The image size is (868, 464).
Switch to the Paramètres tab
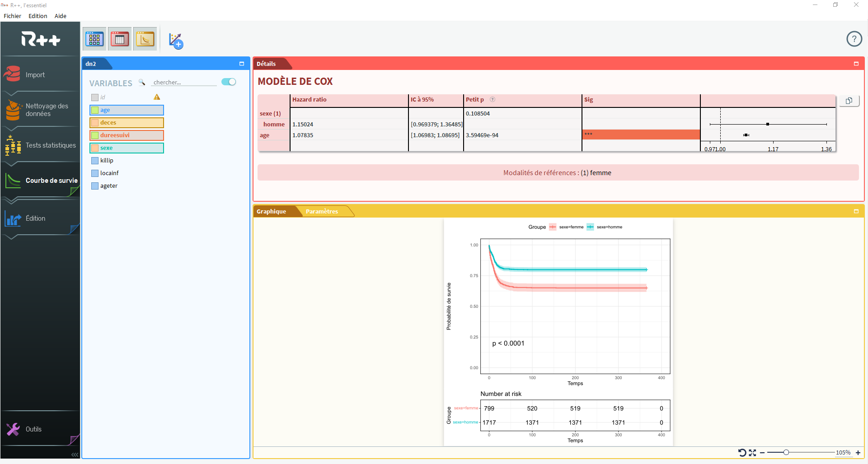[x=322, y=211]
